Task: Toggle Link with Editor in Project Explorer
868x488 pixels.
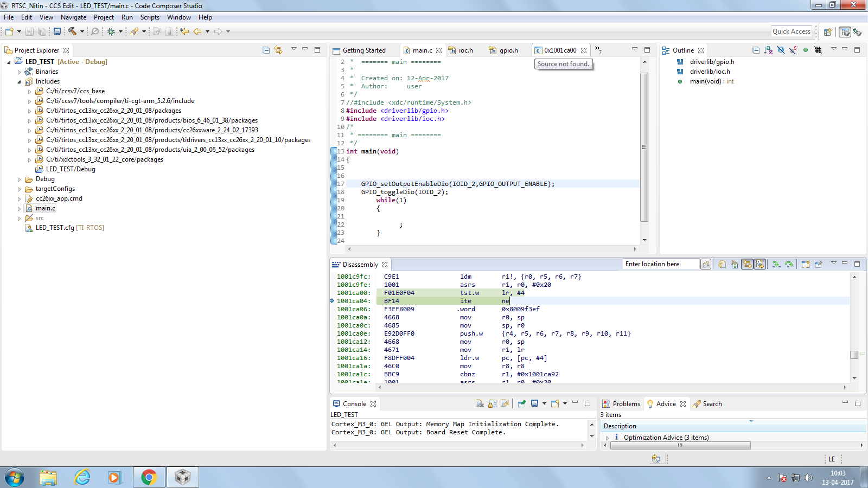Action: click(278, 50)
